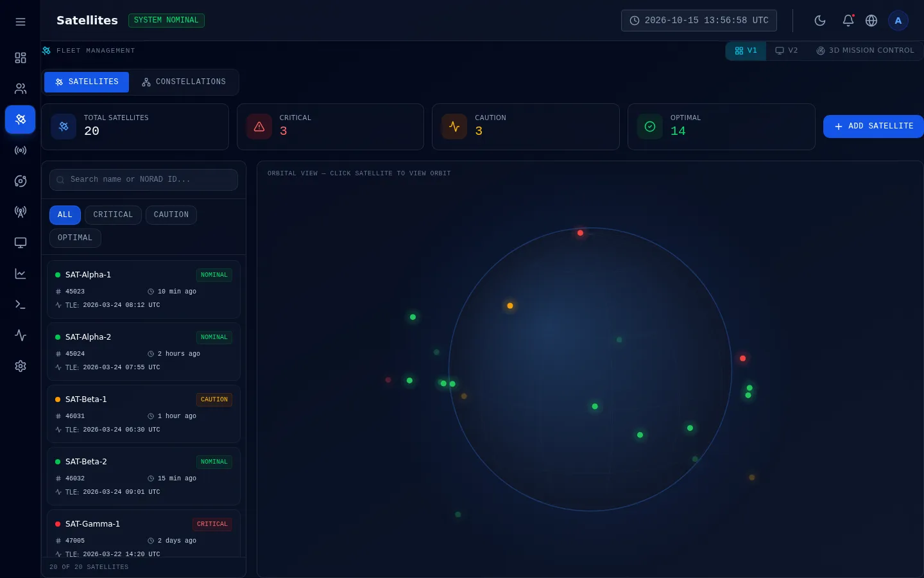Filter list by Optimal
Screen dimensions: 924x578
click(75, 238)
